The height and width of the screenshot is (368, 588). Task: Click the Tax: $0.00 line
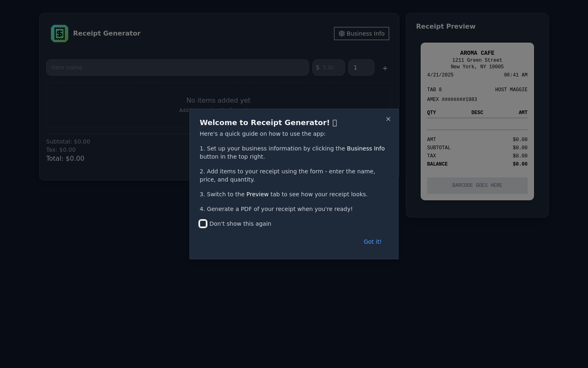[x=61, y=150]
